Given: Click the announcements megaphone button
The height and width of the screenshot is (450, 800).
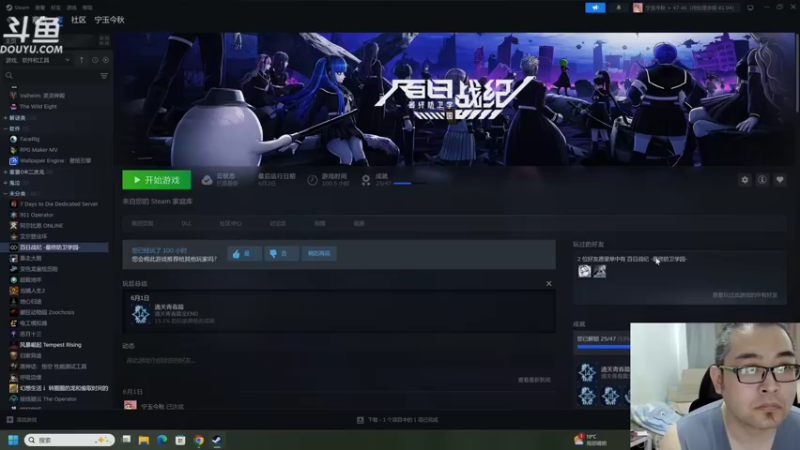Looking at the screenshot, I should pyautogui.click(x=595, y=8).
